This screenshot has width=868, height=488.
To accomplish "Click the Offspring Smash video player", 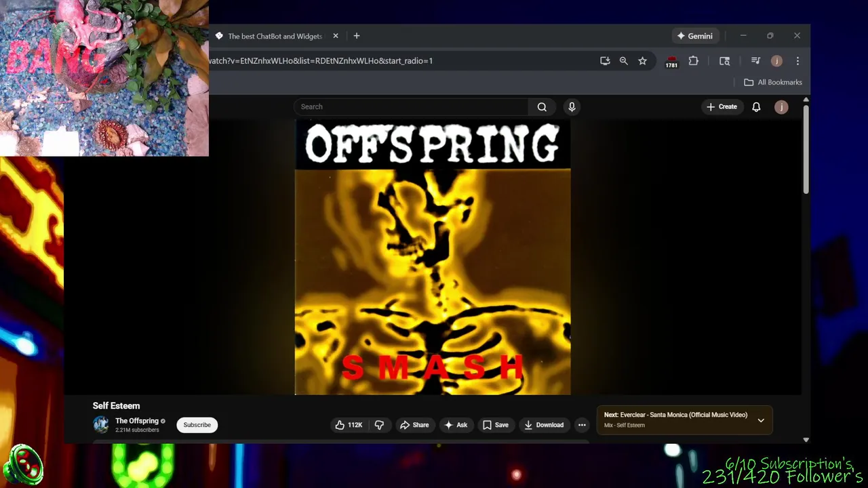I will pos(433,256).
